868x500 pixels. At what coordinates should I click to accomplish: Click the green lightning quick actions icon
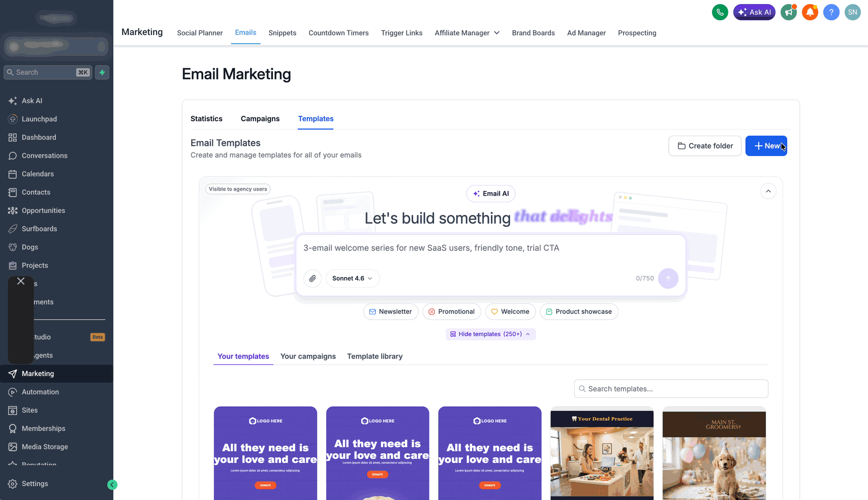102,72
